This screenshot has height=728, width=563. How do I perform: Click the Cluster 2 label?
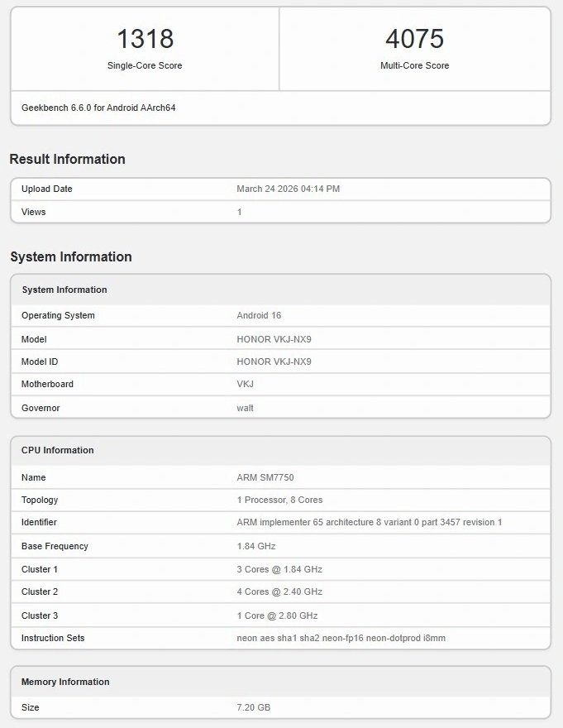coord(40,592)
